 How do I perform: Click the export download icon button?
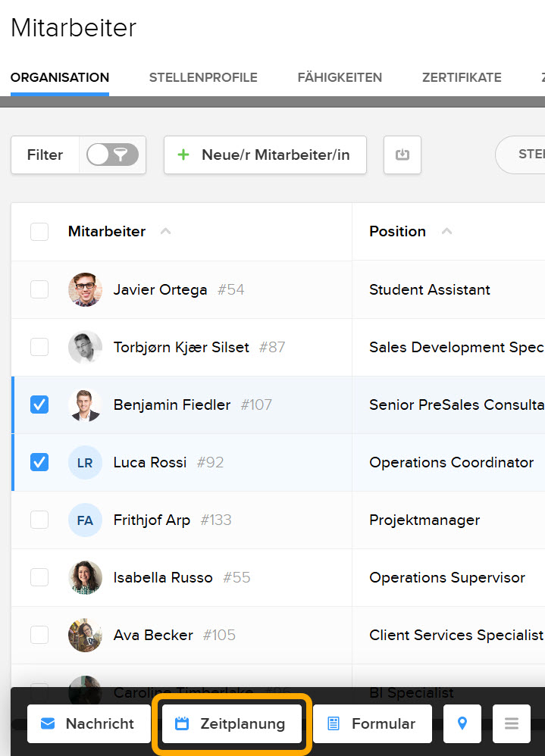tap(402, 155)
